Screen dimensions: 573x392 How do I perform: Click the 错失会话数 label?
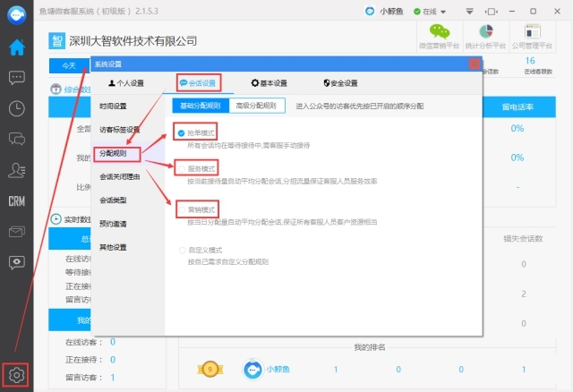pos(523,239)
